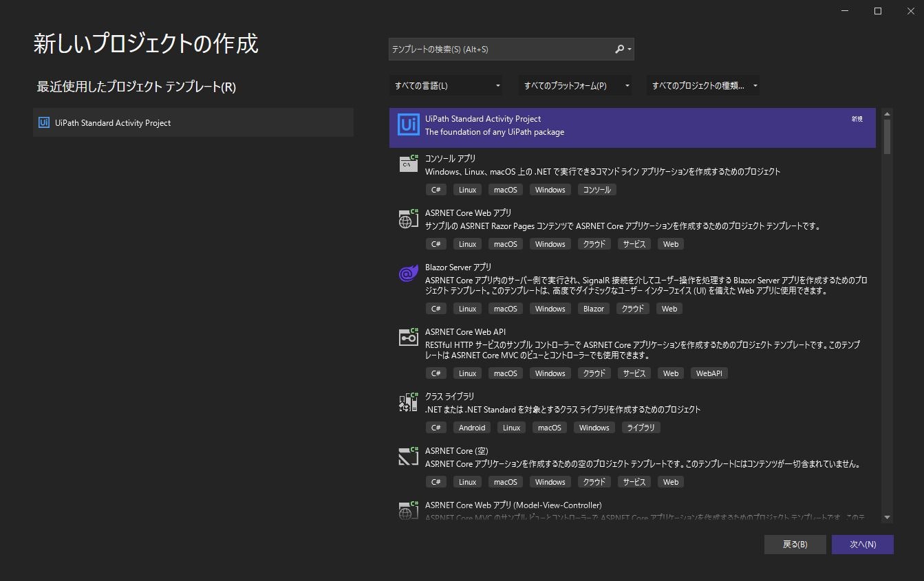
Task: Select the Blazor Server アプリ template title
Action: click(x=458, y=267)
